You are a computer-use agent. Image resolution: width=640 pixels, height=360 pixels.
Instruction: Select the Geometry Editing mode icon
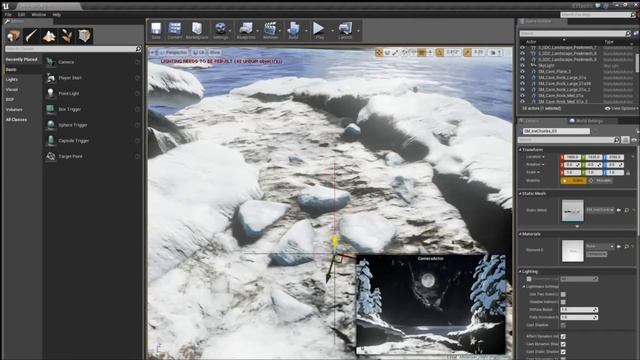(x=85, y=36)
